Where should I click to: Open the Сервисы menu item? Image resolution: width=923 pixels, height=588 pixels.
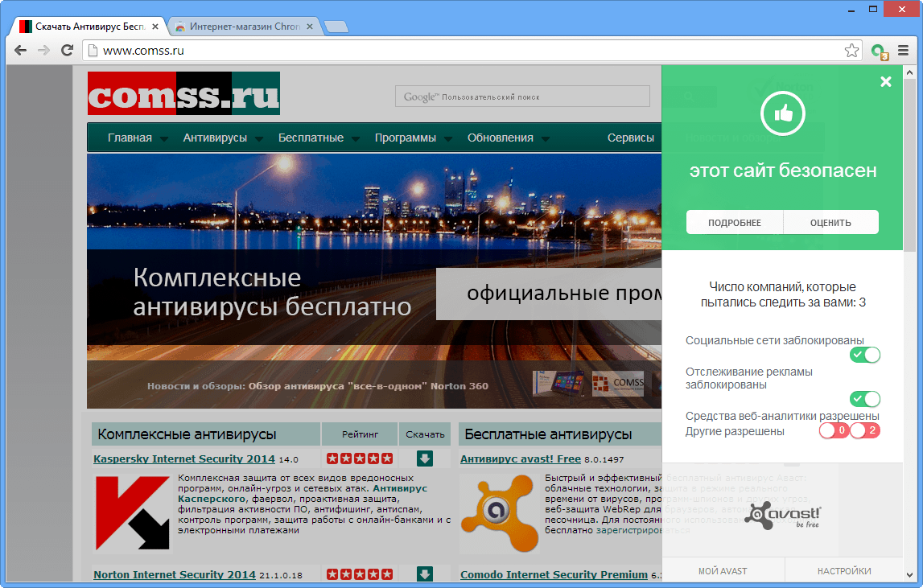[x=630, y=138]
